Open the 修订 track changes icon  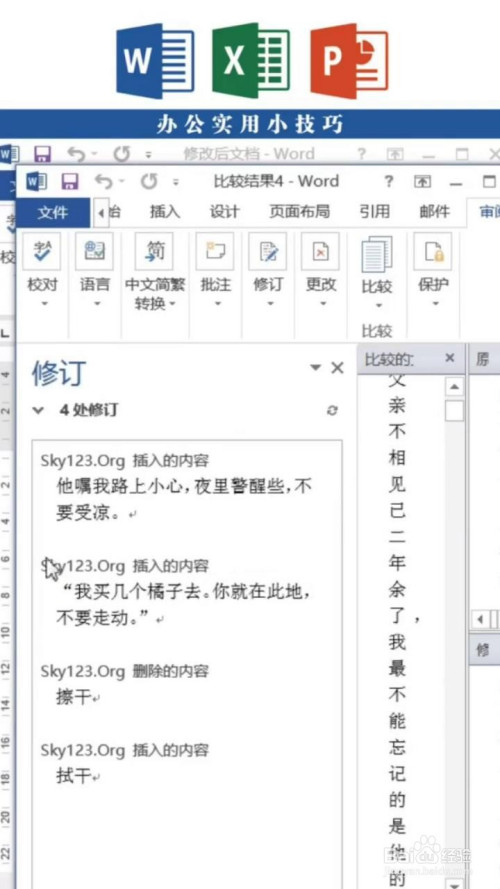[x=268, y=251]
